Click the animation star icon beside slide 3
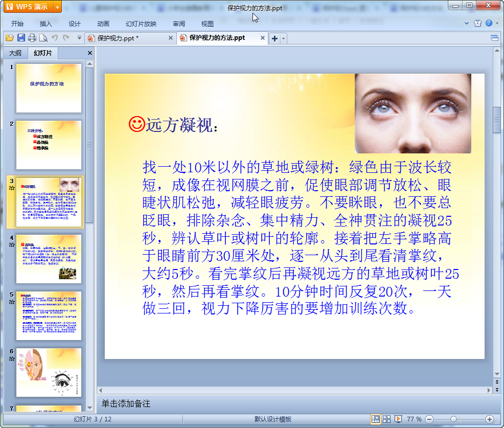 12,188
